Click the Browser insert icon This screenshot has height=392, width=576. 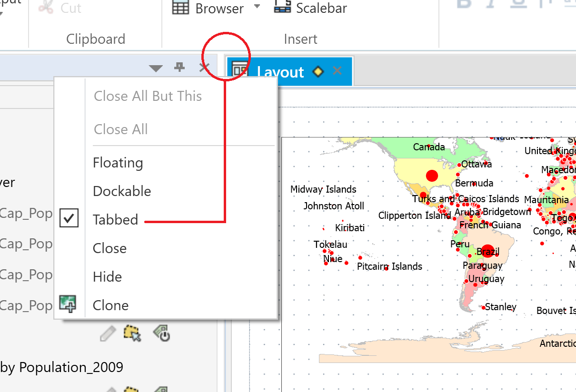[181, 8]
